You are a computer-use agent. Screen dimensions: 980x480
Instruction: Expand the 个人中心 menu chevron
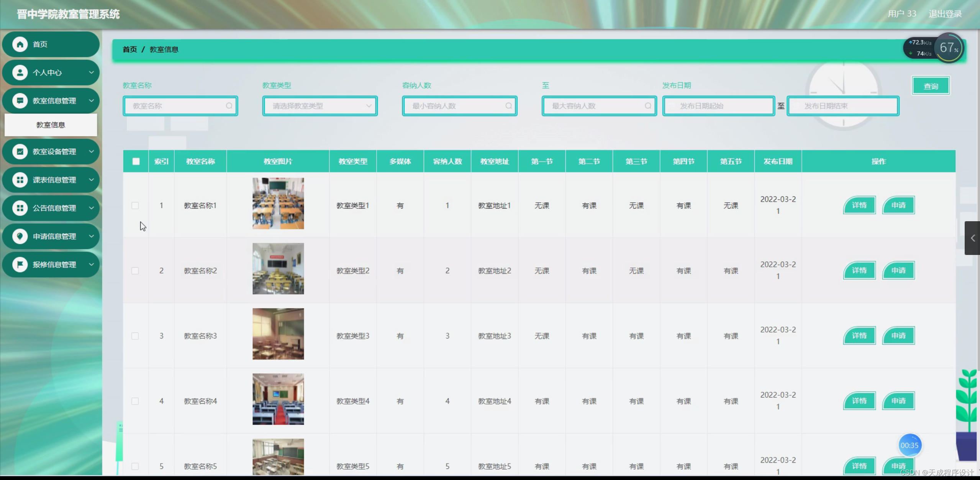[91, 72]
